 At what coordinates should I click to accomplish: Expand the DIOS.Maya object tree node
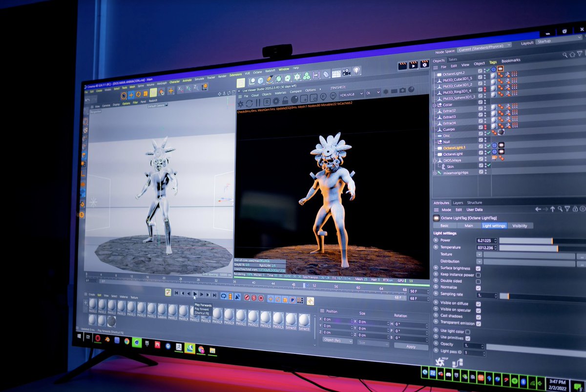point(434,160)
